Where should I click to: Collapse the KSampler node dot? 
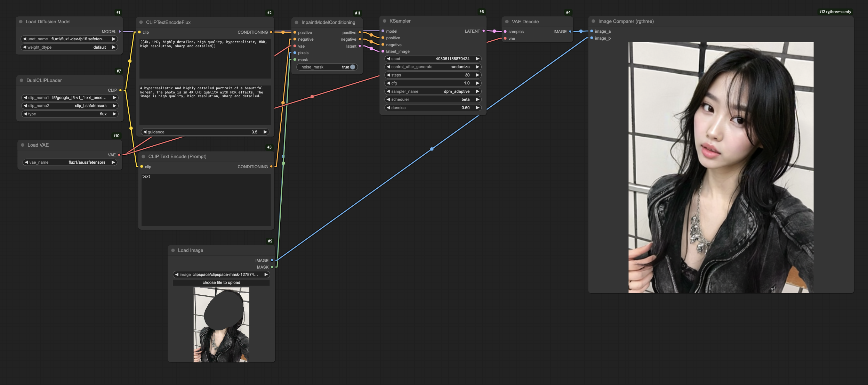pos(385,21)
